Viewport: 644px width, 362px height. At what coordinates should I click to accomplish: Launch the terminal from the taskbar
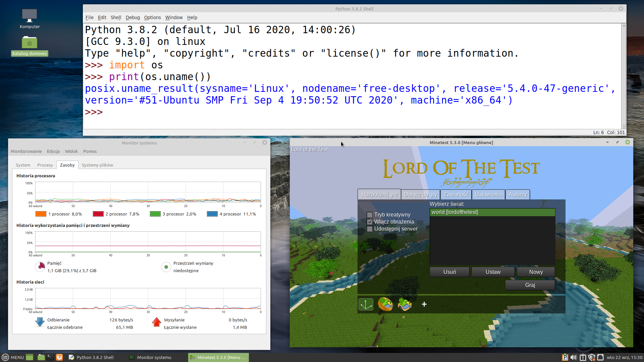pos(50,357)
